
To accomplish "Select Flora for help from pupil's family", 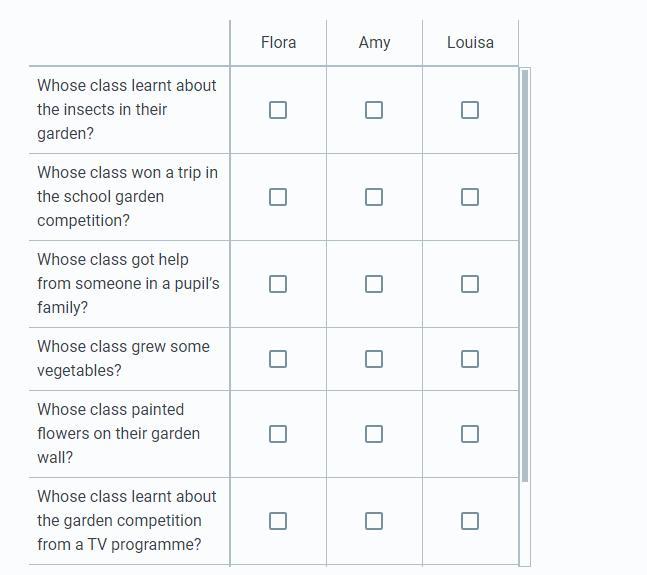I will (x=278, y=284).
